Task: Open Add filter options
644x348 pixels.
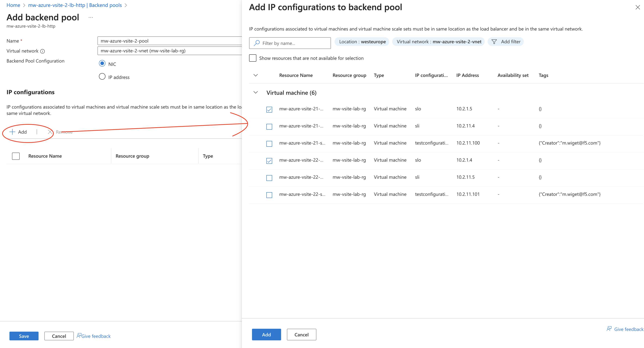Action: click(x=505, y=41)
